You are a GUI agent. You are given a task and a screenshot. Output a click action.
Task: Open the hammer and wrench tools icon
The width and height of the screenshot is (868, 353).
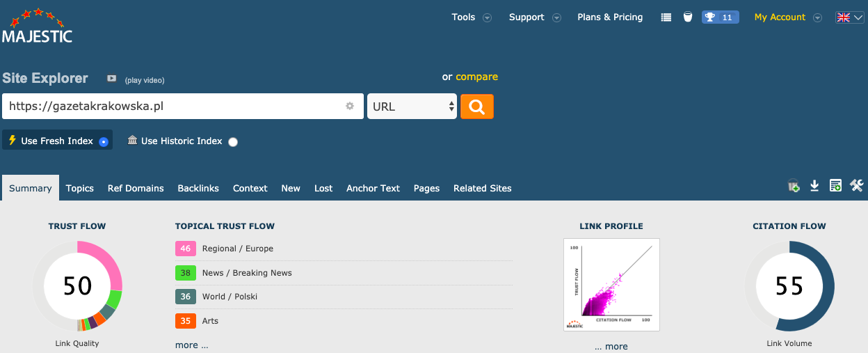tap(856, 185)
